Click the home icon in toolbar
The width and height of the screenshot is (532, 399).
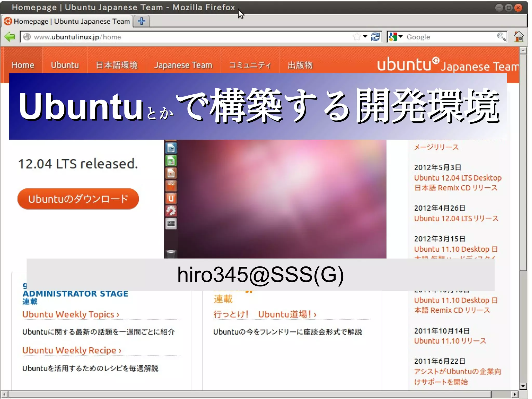(519, 37)
